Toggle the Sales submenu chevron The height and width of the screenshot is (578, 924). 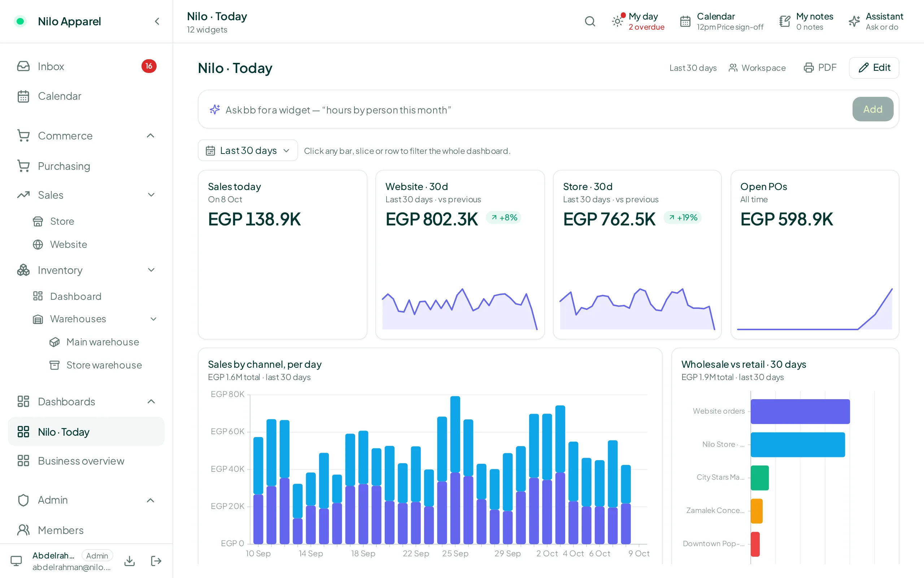click(x=151, y=195)
